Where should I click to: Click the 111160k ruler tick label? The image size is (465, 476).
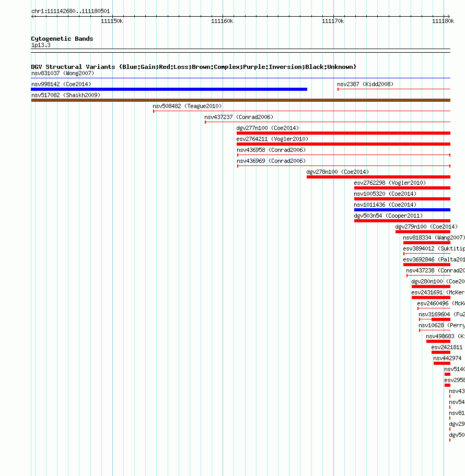click(222, 21)
